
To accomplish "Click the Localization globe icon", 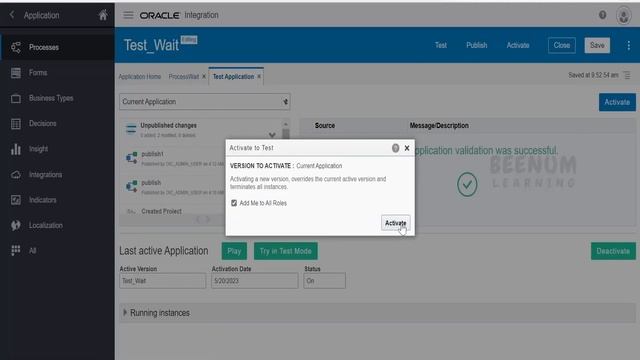I will (16, 225).
